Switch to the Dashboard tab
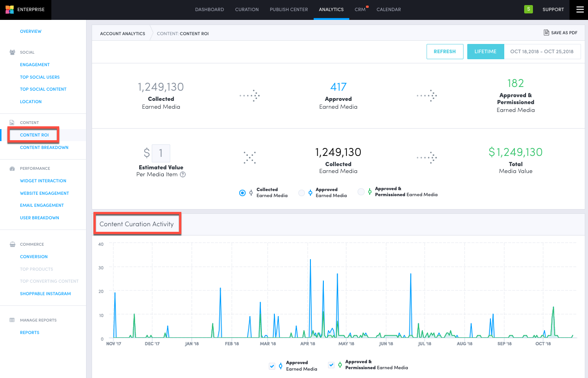The image size is (588, 378). point(210,9)
